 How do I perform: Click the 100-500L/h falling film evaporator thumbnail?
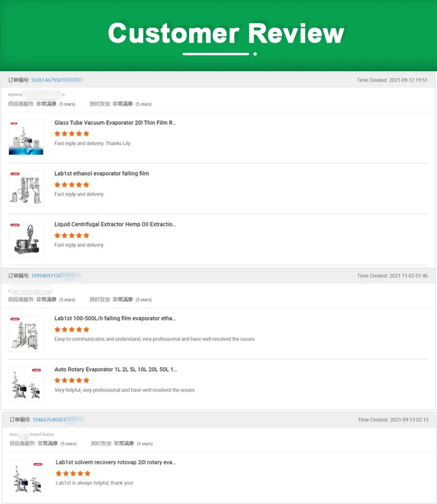click(x=26, y=333)
